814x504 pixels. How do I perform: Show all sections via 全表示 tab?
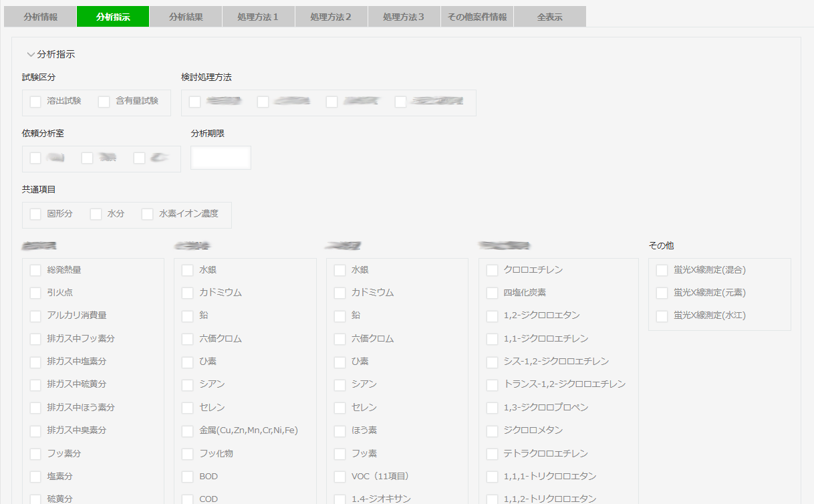point(550,17)
